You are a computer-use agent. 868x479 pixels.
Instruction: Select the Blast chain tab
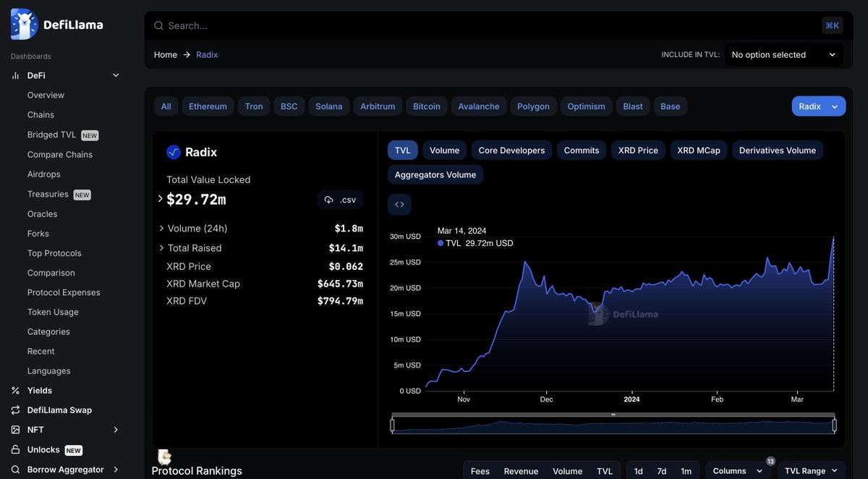point(633,106)
